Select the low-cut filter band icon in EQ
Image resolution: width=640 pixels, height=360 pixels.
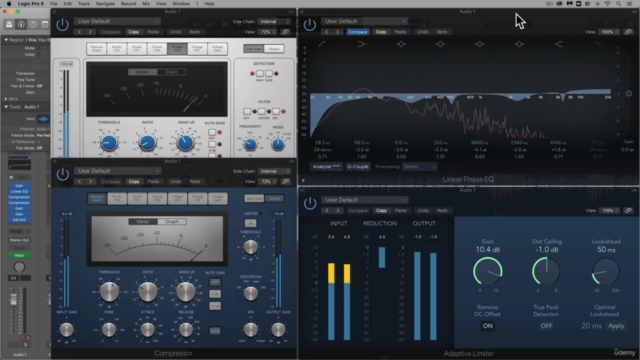coord(322,44)
